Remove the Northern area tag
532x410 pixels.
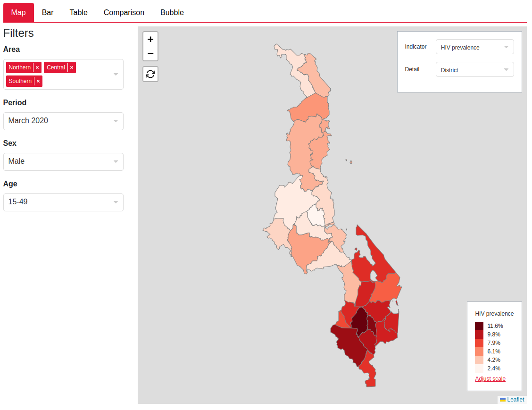37,67
